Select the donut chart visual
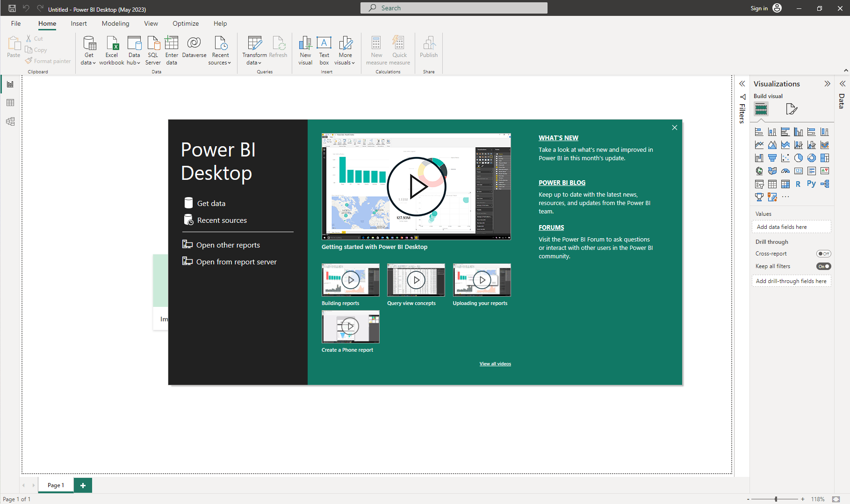This screenshot has height=504, width=850. tap(811, 158)
